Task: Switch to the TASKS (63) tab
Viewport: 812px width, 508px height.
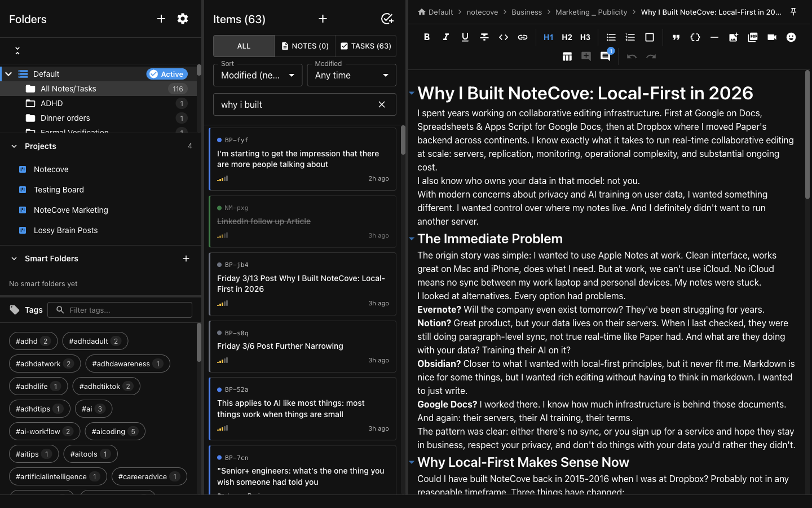Action: (366, 46)
